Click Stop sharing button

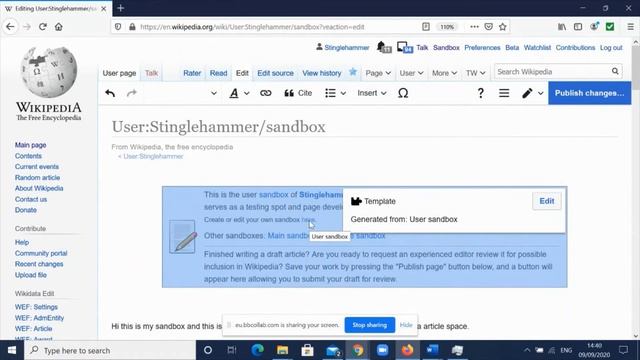(x=370, y=325)
